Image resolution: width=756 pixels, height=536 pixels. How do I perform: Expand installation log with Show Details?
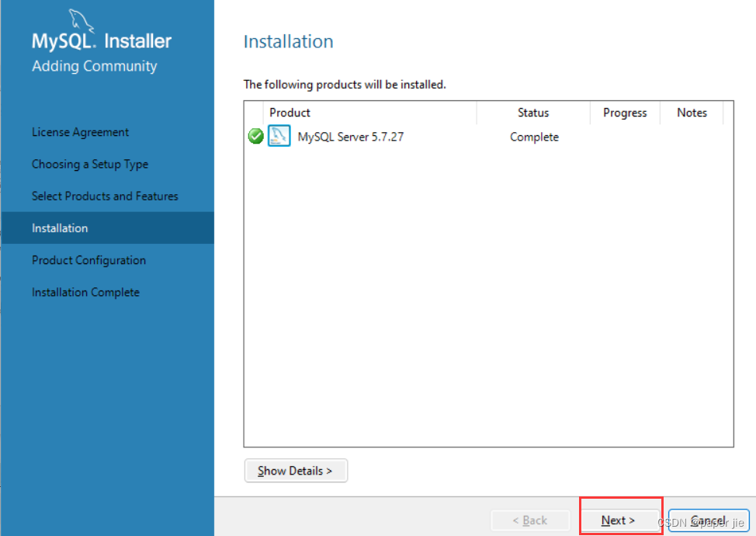pyautogui.click(x=296, y=471)
